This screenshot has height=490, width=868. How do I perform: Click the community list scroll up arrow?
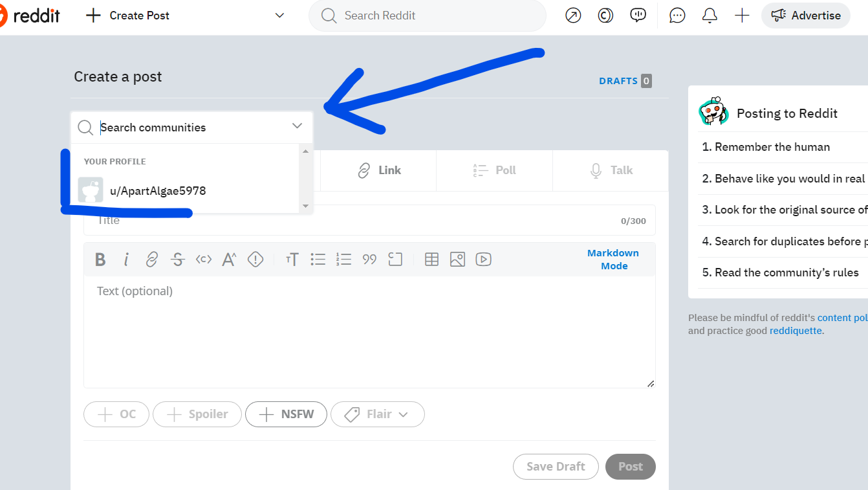pos(306,151)
